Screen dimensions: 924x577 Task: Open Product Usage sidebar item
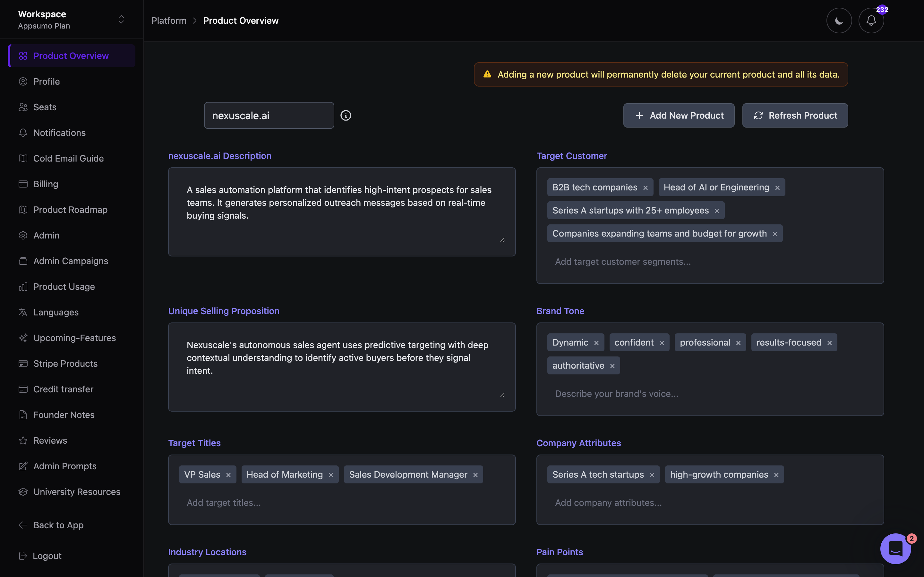click(64, 287)
